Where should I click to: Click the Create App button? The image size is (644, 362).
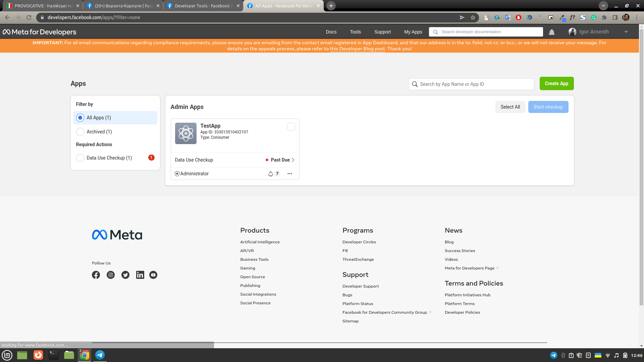(x=556, y=83)
